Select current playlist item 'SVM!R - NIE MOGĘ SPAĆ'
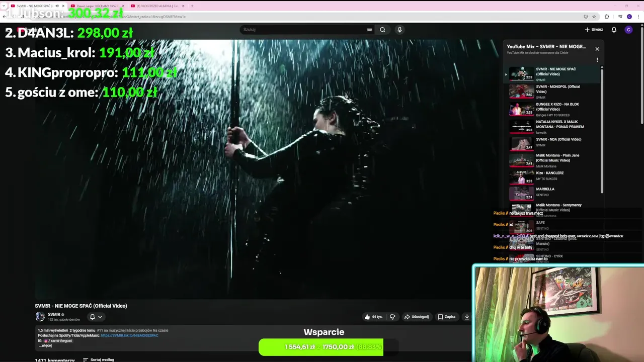Screen dimensions: 644x362 [x=553, y=74]
